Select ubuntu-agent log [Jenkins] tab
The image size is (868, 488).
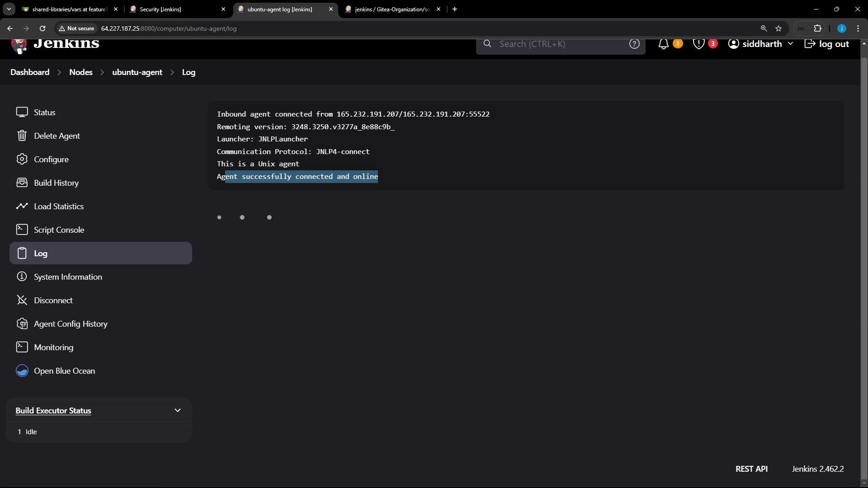tap(286, 9)
